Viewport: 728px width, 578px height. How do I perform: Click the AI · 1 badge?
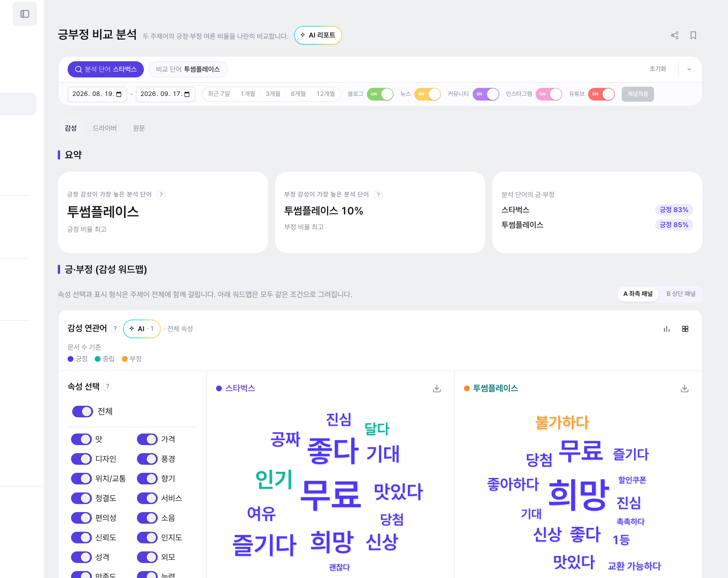pos(142,328)
